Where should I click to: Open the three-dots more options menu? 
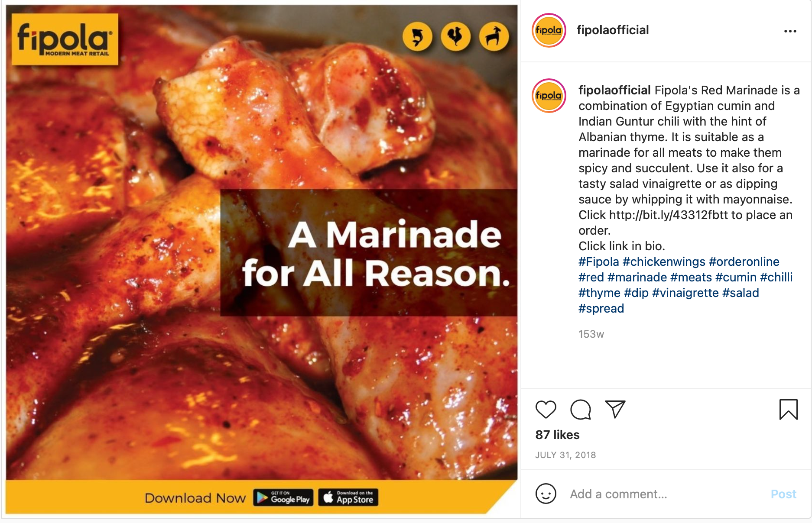coord(790,31)
